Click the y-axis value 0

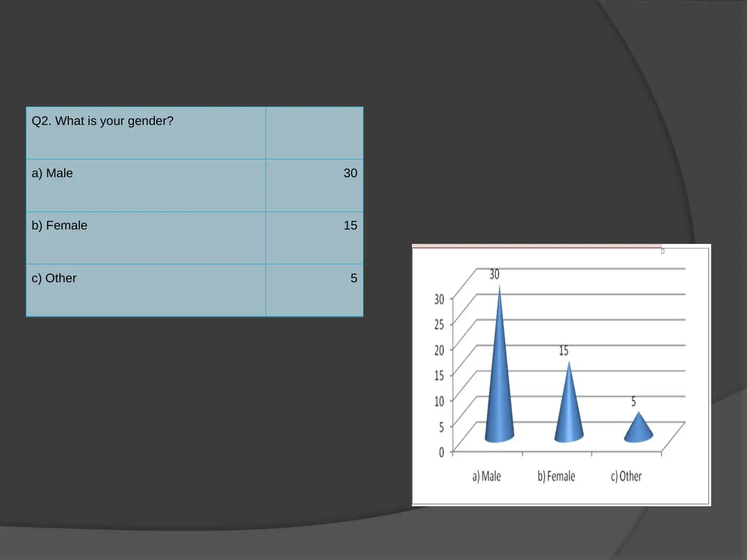pyautogui.click(x=441, y=452)
